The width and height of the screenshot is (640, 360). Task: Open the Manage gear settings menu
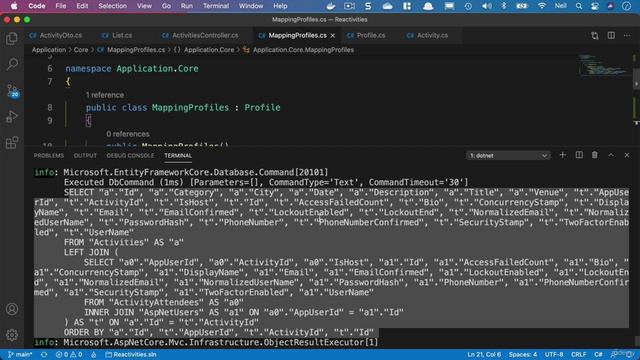(12, 335)
